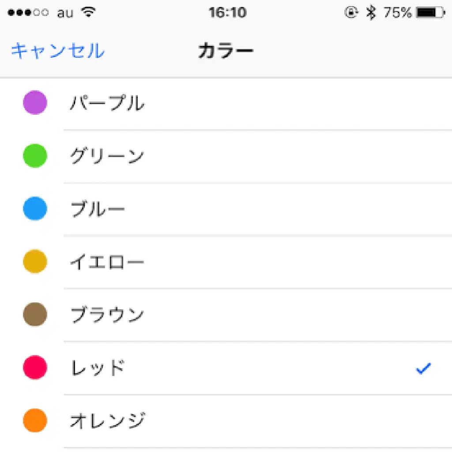Tap the red color dot

tap(35, 367)
